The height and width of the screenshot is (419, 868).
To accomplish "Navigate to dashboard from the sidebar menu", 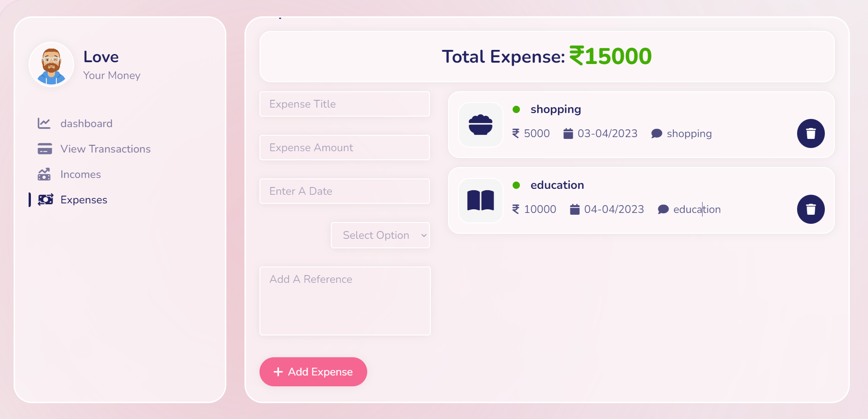I will point(86,123).
